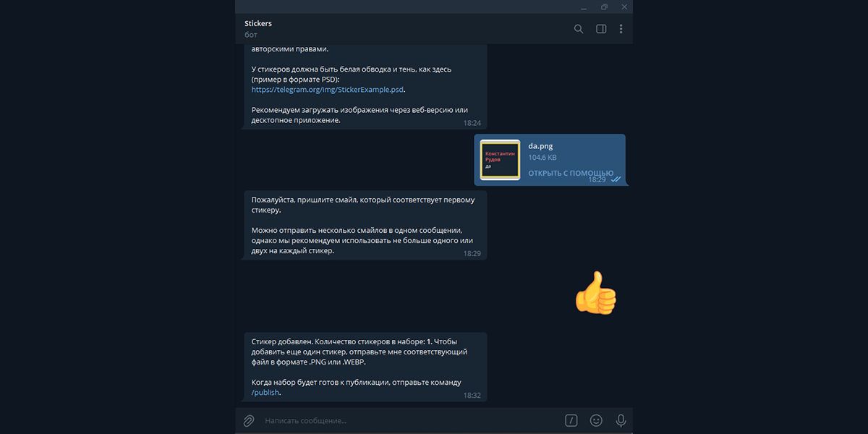The height and width of the screenshot is (434, 868).
Task: Click ОТКРЫТЬ С ПОМОЩЬЮ on da.png
Action: (x=571, y=174)
